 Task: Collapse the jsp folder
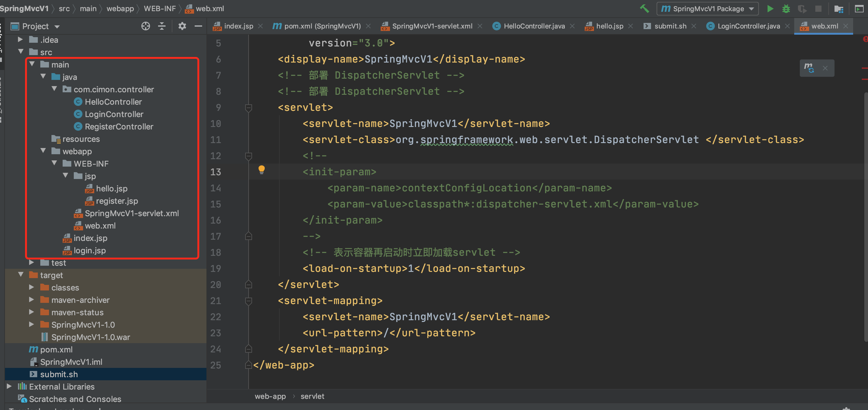pyautogui.click(x=65, y=176)
